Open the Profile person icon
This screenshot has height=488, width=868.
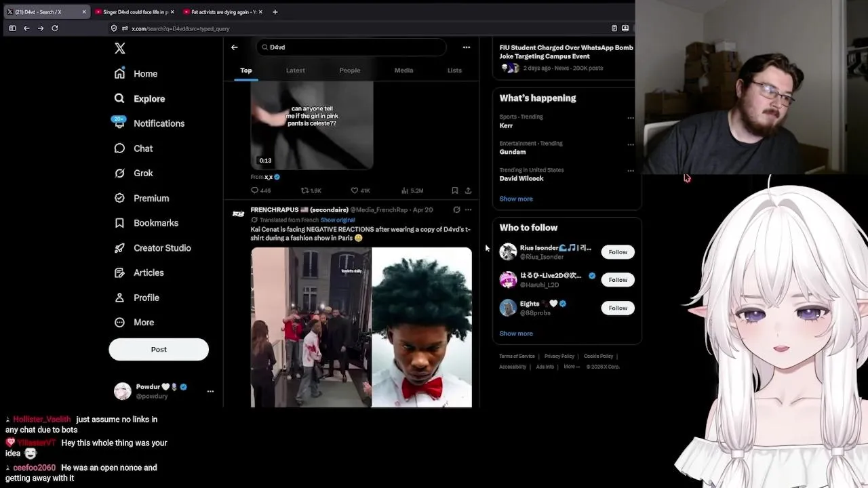(119, 298)
